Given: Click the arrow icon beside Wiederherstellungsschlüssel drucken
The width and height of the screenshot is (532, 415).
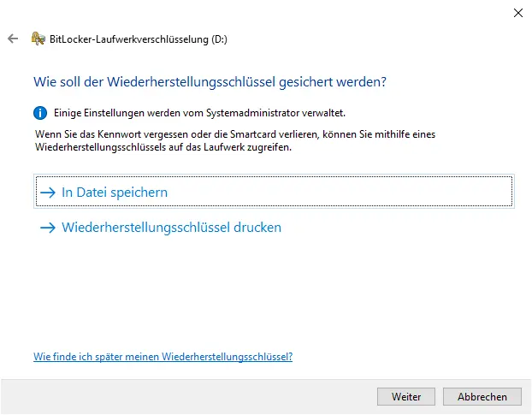Looking at the screenshot, I should click(x=48, y=228).
